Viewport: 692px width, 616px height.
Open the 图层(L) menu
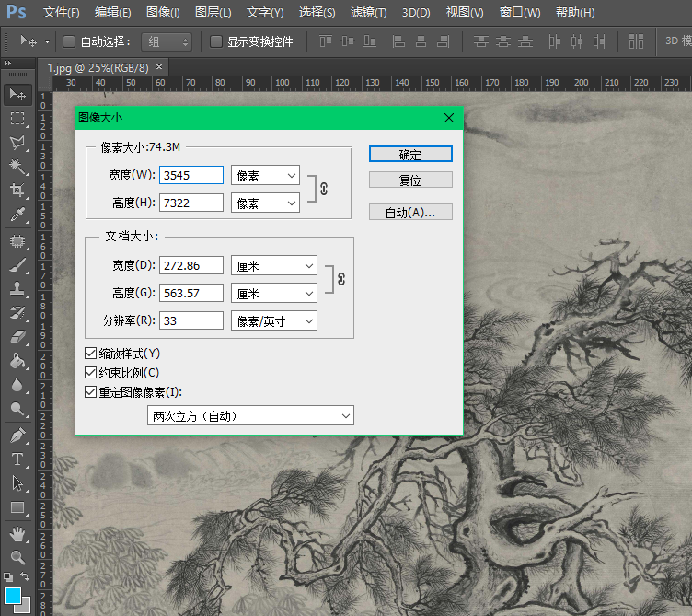coord(213,12)
